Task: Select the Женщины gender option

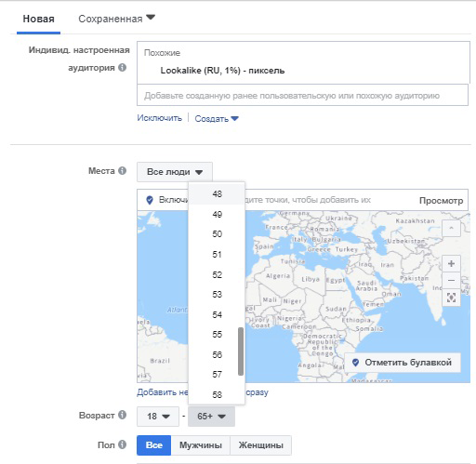Action: (x=260, y=445)
